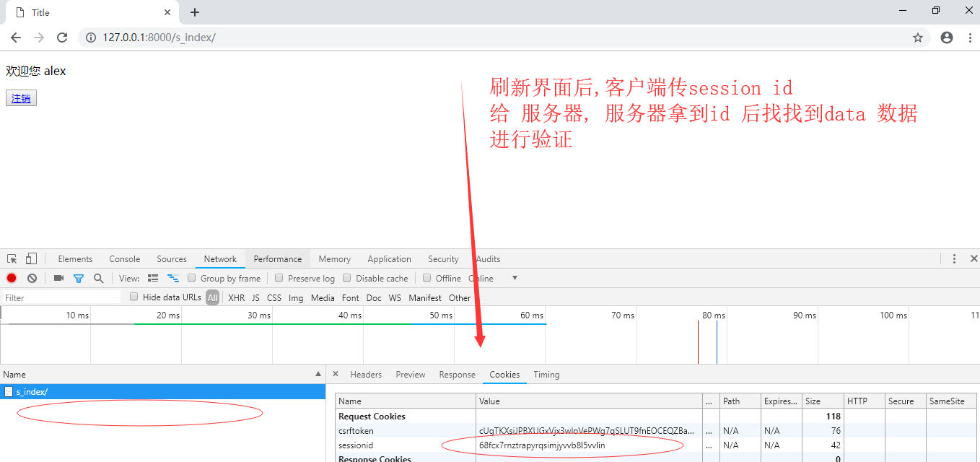Enable Group by frame
The image size is (980, 462).
(x=192, y=278)
